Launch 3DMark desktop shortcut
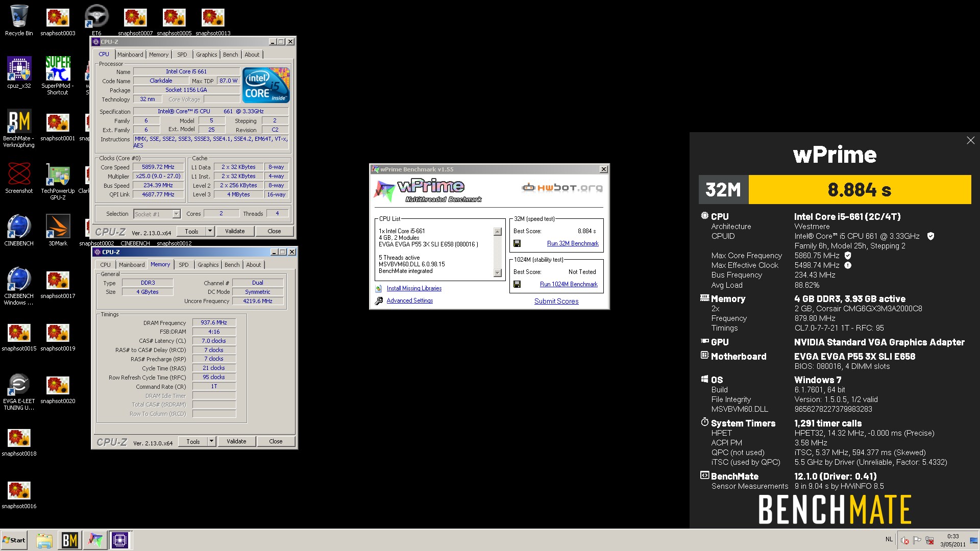980x551 pixels. [58, 231]
